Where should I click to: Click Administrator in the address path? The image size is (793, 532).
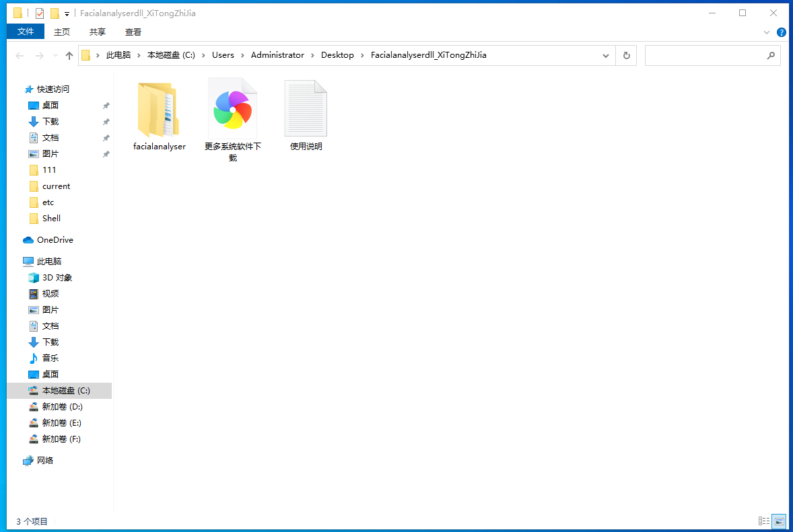pyautogui.click(x=277, y=55)
